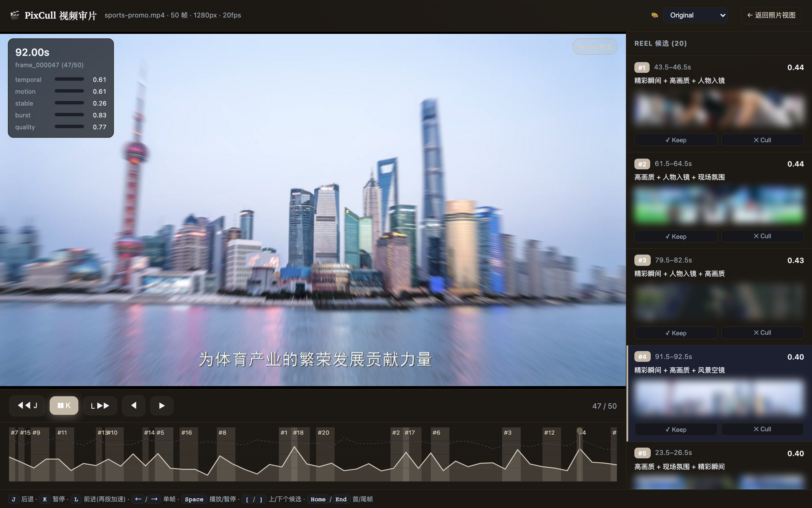Cull reel candidate #1 43.5–46.5s
The height and width of the screenshot is (508, 812).
[x=762, y=140]
